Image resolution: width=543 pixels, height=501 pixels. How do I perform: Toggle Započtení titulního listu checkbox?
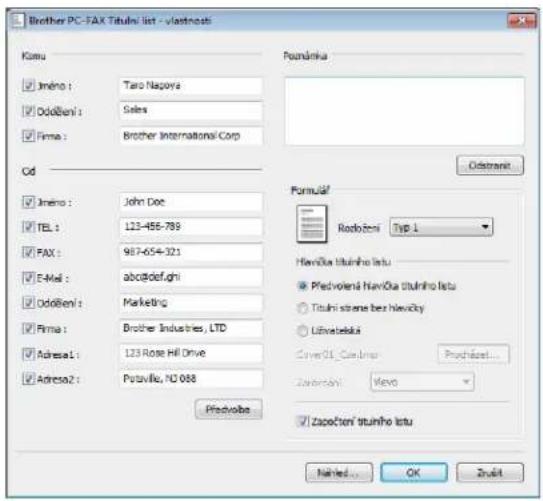coord(303,421)
